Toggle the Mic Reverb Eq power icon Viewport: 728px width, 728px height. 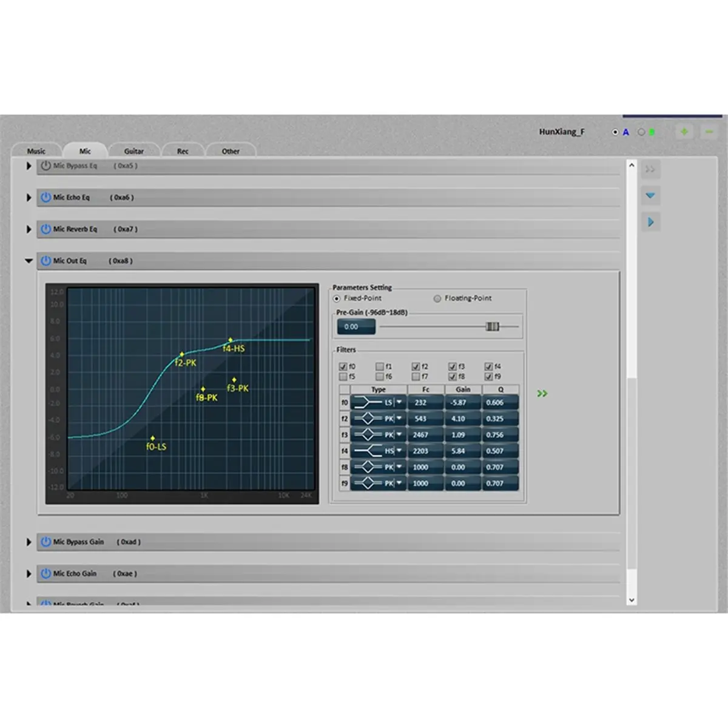(x=45, y=229)
